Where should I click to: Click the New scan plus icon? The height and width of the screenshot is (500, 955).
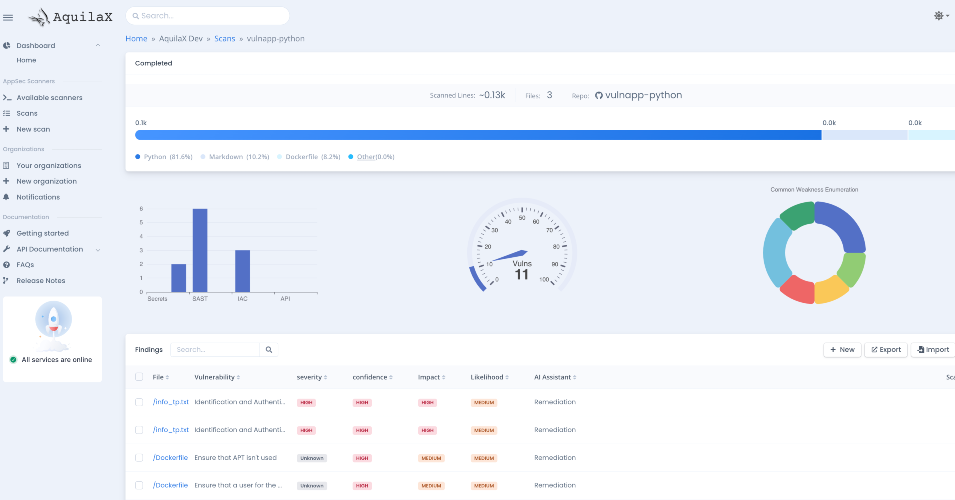(6, 129)
